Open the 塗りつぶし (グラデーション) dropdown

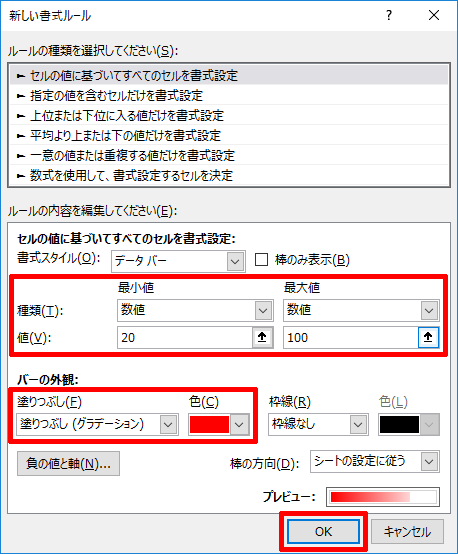pos(97,424)
